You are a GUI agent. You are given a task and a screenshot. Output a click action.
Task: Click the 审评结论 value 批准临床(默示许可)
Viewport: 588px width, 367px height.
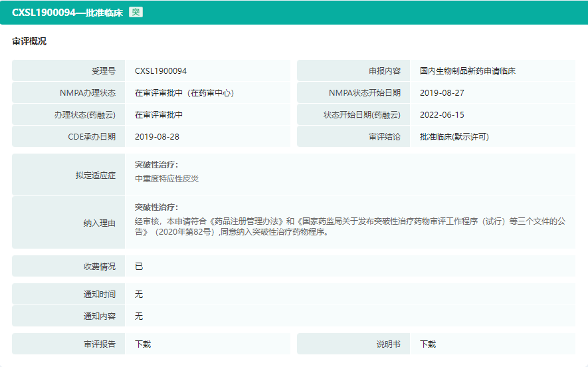(454, 137)
